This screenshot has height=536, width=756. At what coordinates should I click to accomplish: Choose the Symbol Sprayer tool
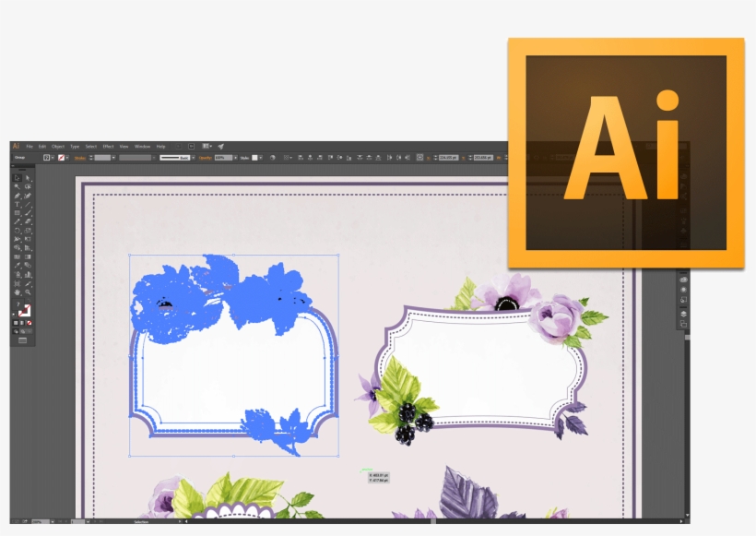pos(17,274)
